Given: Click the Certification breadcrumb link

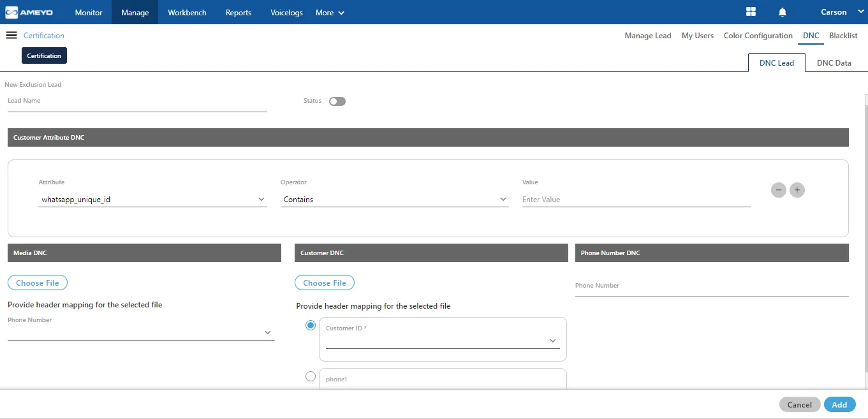Looking at the screenshot, I should (x=44, y=36).
